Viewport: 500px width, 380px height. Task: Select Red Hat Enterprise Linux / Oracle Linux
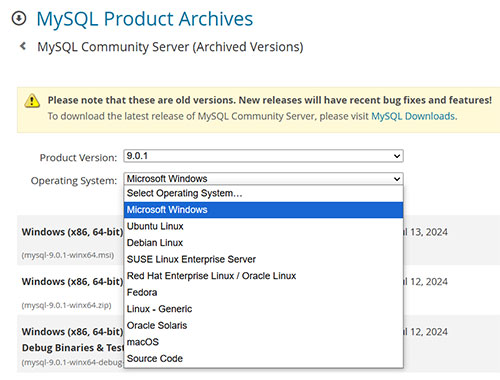click(263, 276)
